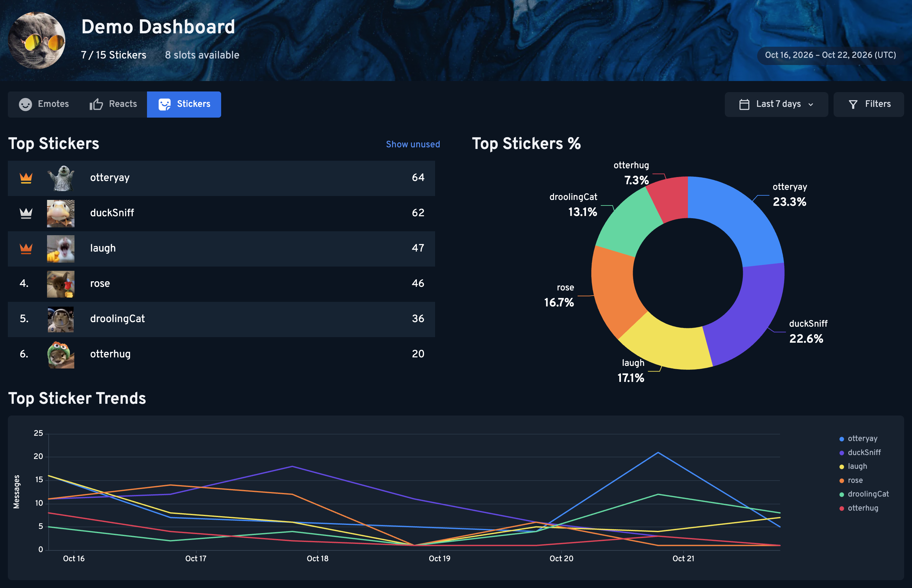912x588 pixels.
Task: Open the Last 7 days dropdown
Action: (x=776, y=104)
